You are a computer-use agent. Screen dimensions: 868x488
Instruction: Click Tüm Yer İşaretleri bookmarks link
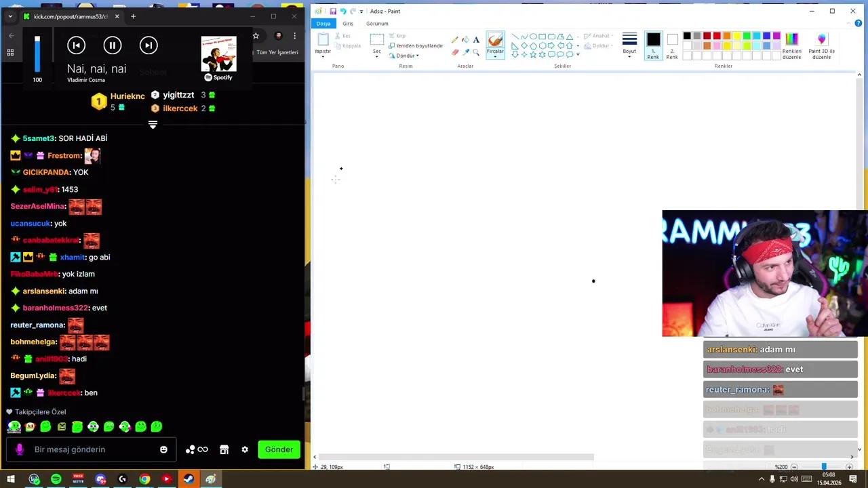[x=277, y=52]
